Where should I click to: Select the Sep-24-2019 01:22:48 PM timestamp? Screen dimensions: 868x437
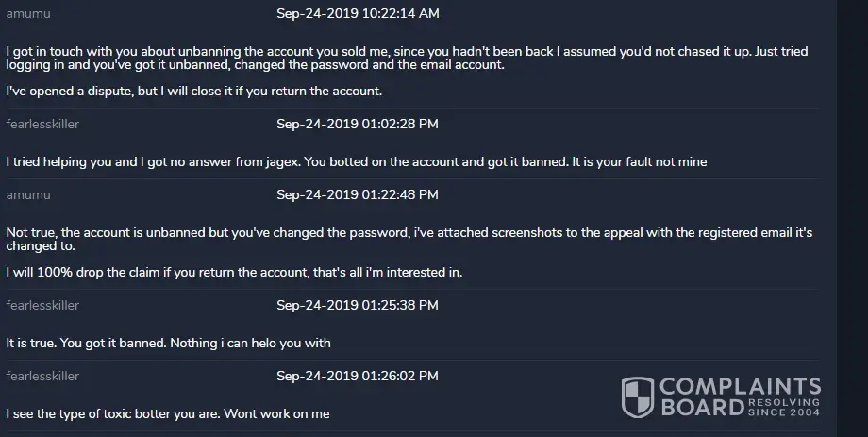358,195
